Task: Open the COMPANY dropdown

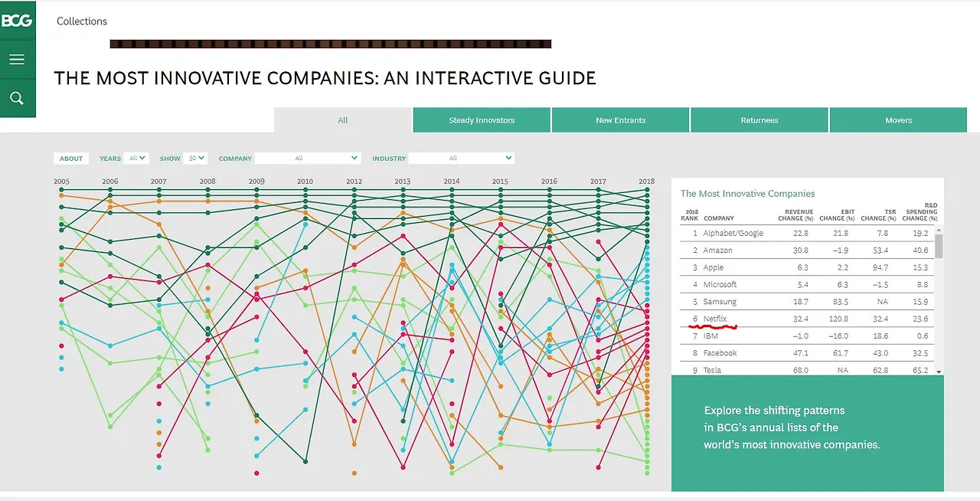Action: click(x=308, y=158)
